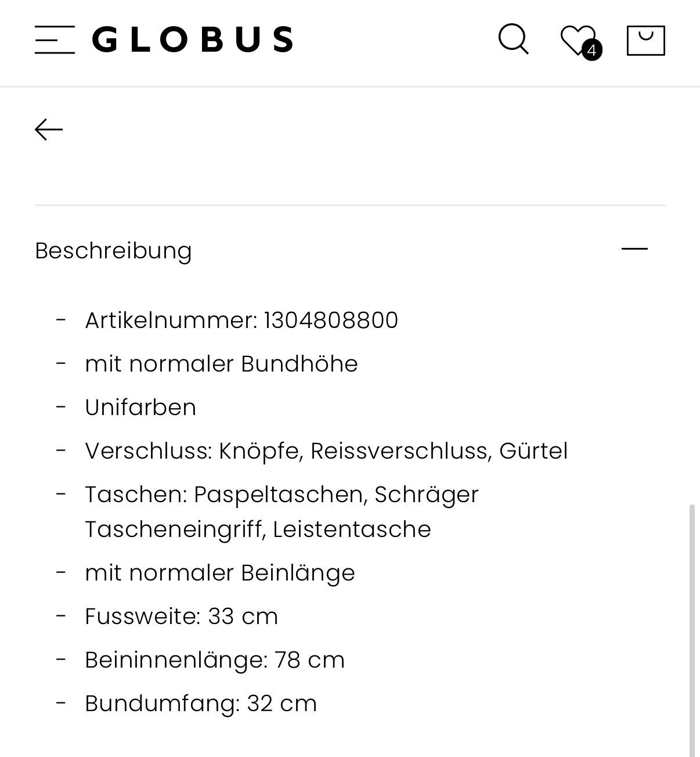Click the Leistentasche text line

[x=258, y=529]
